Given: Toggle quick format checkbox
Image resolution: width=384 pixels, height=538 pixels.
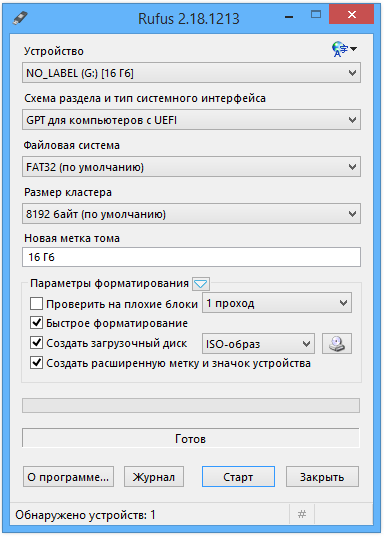Looking at the screenshot, I should [36, 323].
